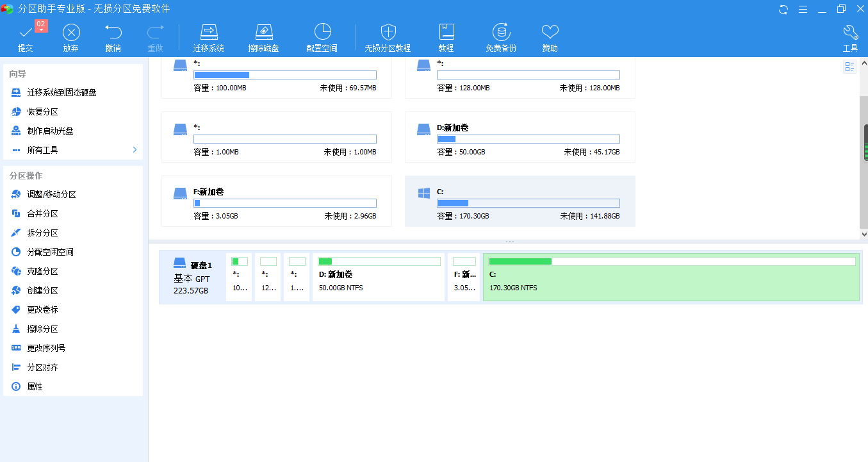Click 迁移系统到固态硬盘 wizard link
868x462 pixels.
point(61,93)
